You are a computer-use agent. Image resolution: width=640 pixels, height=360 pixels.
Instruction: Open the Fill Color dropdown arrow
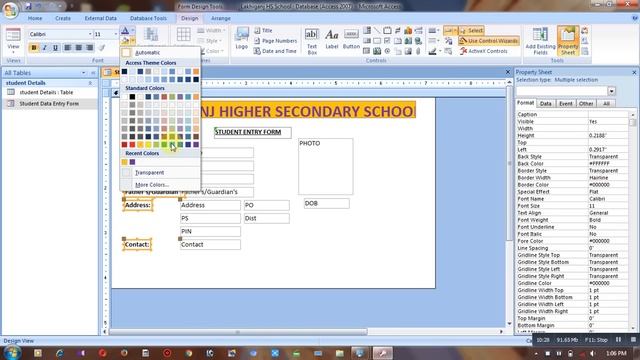pos(133,40)
